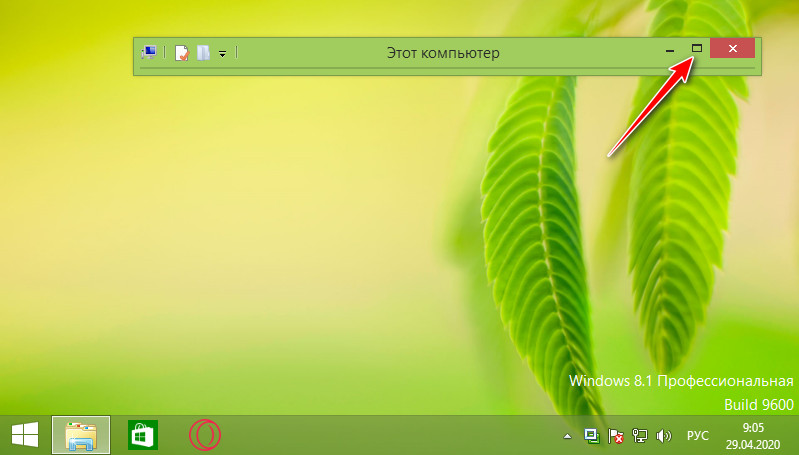Click the Properties quick access icon
The height and width of the screenshot is (455, 799).
pyautogui.click(x=182, y=52)
